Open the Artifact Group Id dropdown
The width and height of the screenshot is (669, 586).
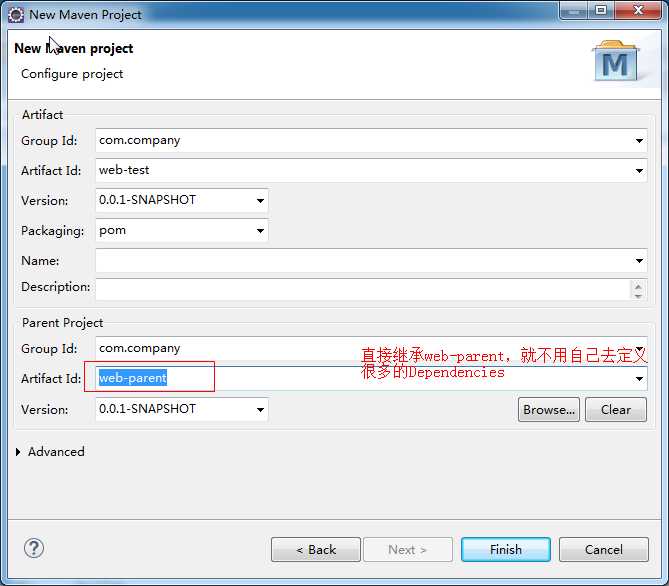coord(639,141)
